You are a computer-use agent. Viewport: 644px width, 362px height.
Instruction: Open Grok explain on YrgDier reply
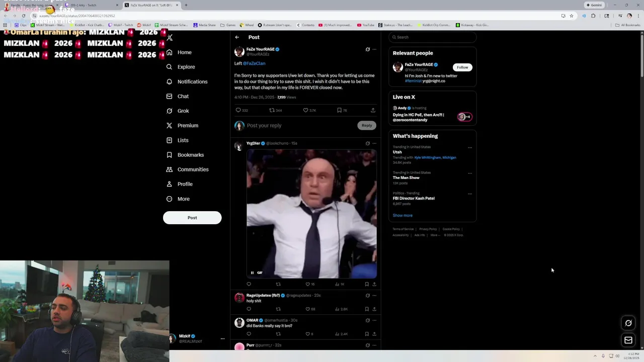[367, 143]
